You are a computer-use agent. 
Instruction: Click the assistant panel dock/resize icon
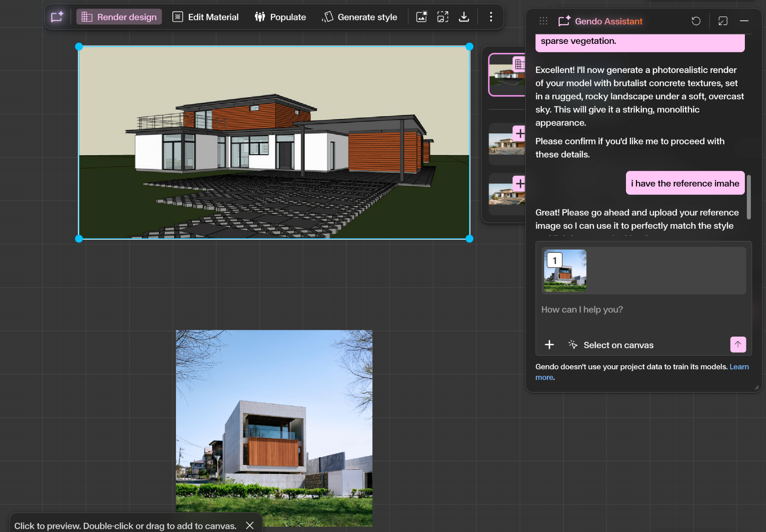point(723,21)
